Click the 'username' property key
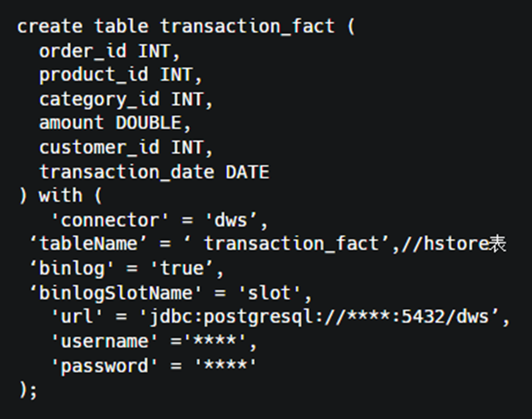 tap(99, 342)
